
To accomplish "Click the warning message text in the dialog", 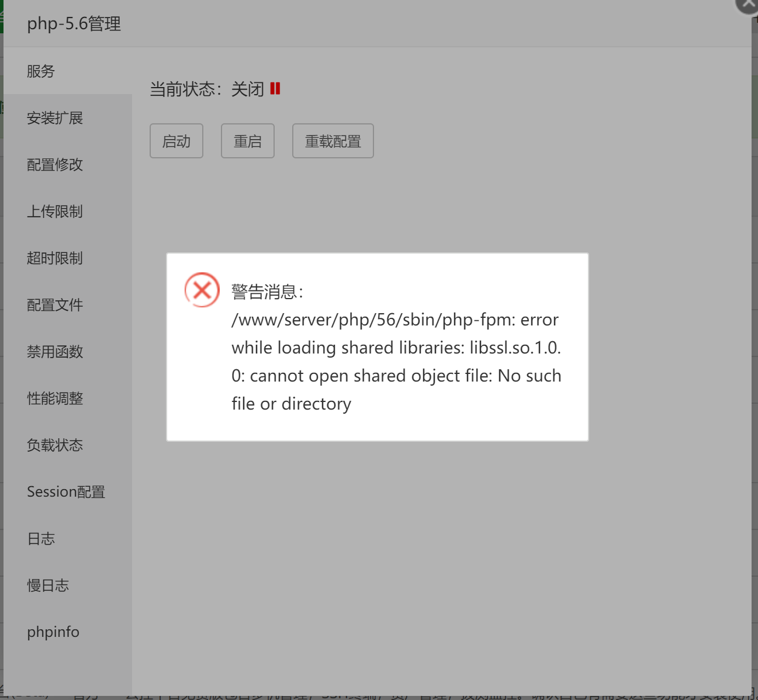I will click(396, 347).
